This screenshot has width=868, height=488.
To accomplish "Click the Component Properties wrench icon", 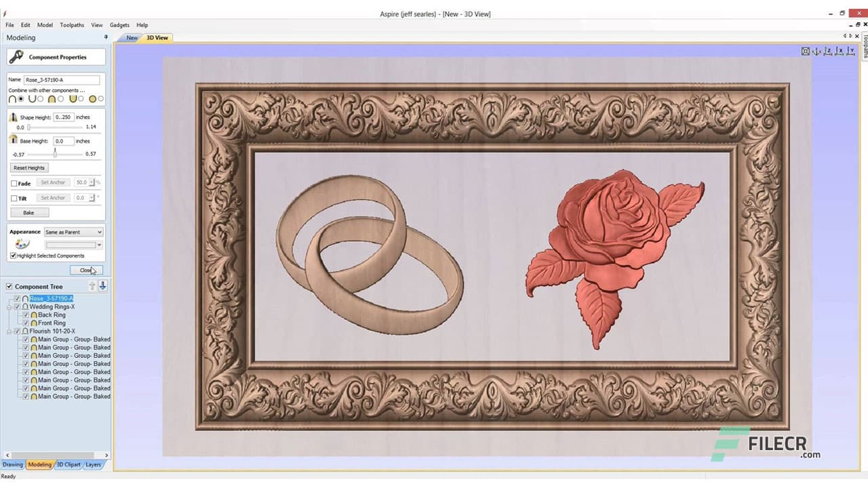I will pyautogui.click(x=16, y=57).
